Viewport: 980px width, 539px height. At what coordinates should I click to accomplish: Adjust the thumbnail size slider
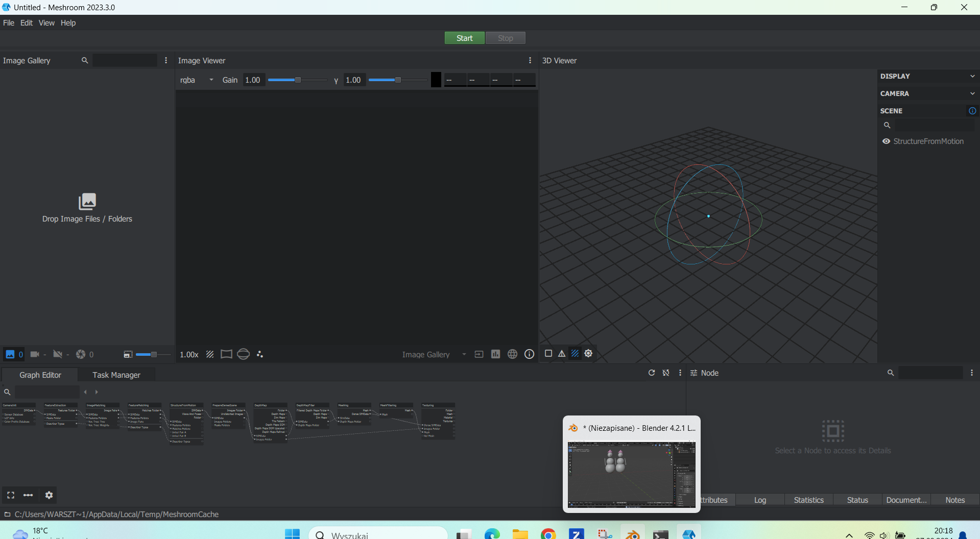point(153,354)
